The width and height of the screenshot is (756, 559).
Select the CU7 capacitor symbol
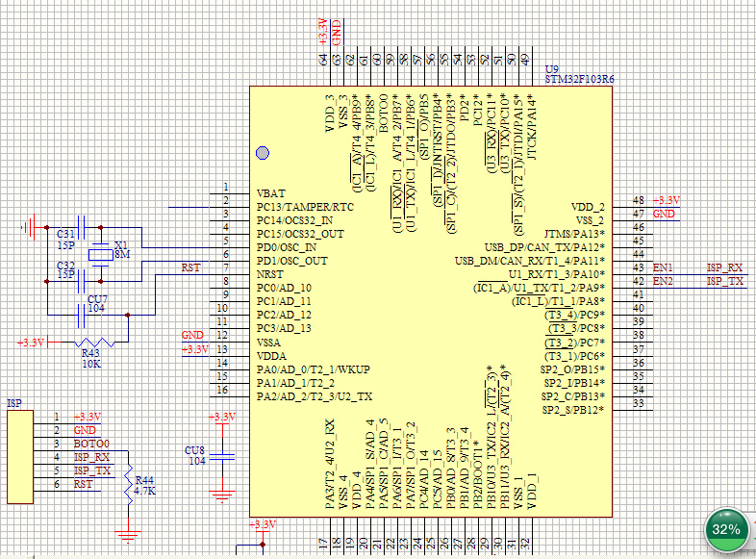coord(82,316)
